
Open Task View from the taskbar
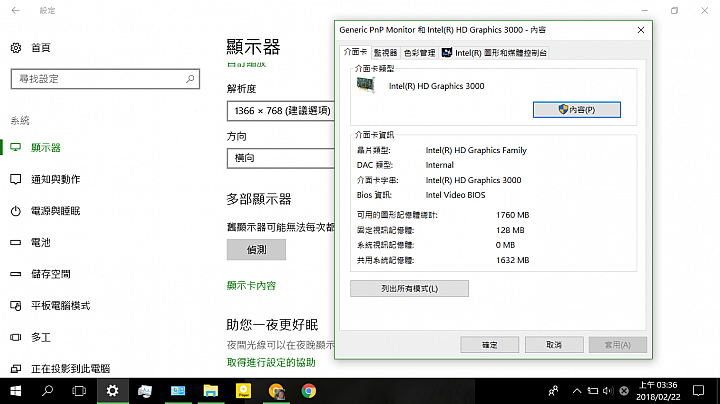coord(79,391)
